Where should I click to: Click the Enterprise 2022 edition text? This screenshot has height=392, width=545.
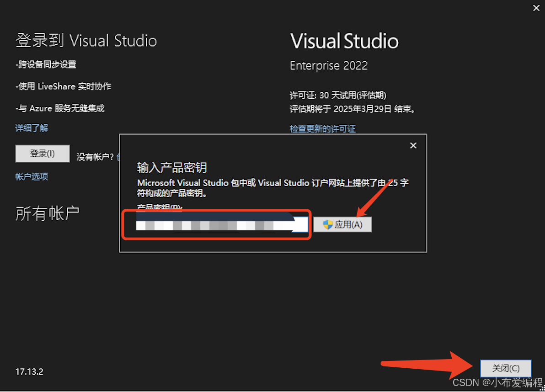pos(328,66)
